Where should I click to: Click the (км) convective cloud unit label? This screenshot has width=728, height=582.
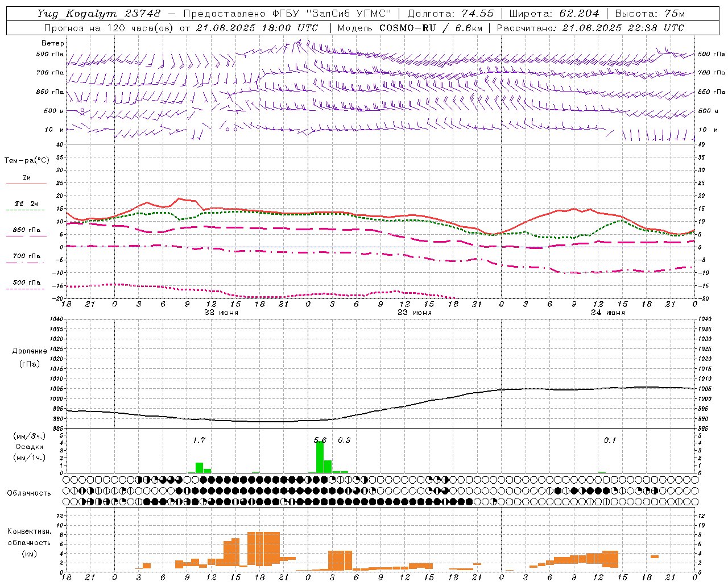click(29, 554)
